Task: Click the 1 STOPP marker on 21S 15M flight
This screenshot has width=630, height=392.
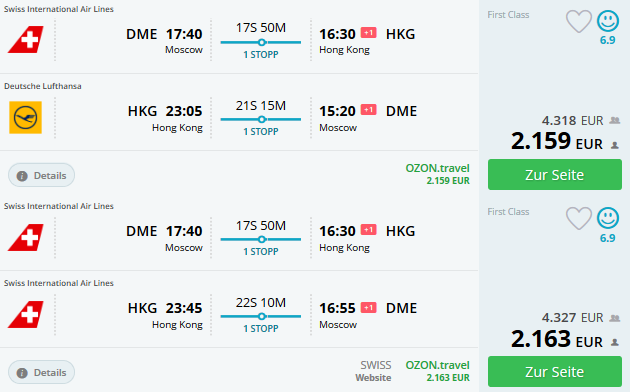Action: [x=261, y=131]
